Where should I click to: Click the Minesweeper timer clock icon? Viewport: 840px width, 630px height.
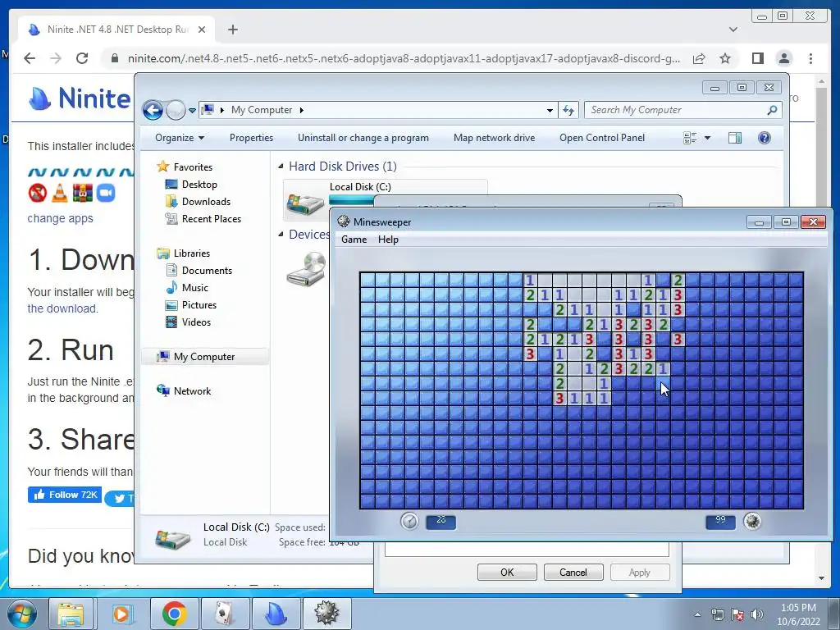(409, 521)
